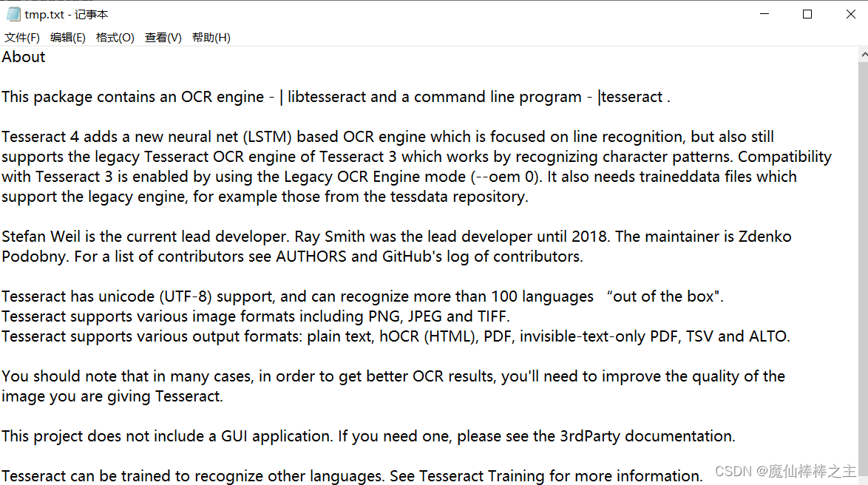Minimize the Notepad window
The height and width of the screenshot is (485, 868).
coord(764,14)
